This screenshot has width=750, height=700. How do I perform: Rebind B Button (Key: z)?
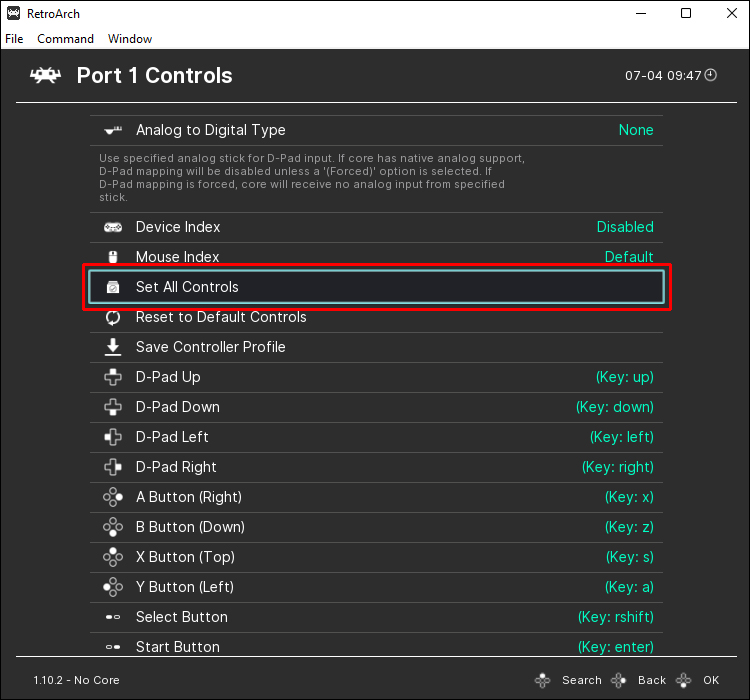point(376,527)
